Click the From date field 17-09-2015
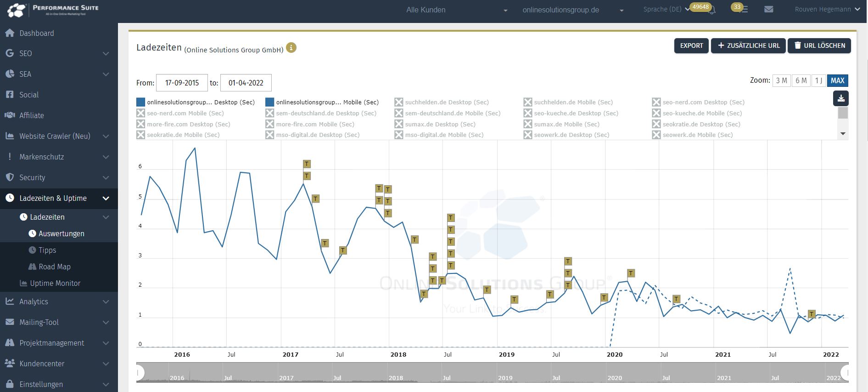This screenshot has height=392, width=868. point(182,83)
